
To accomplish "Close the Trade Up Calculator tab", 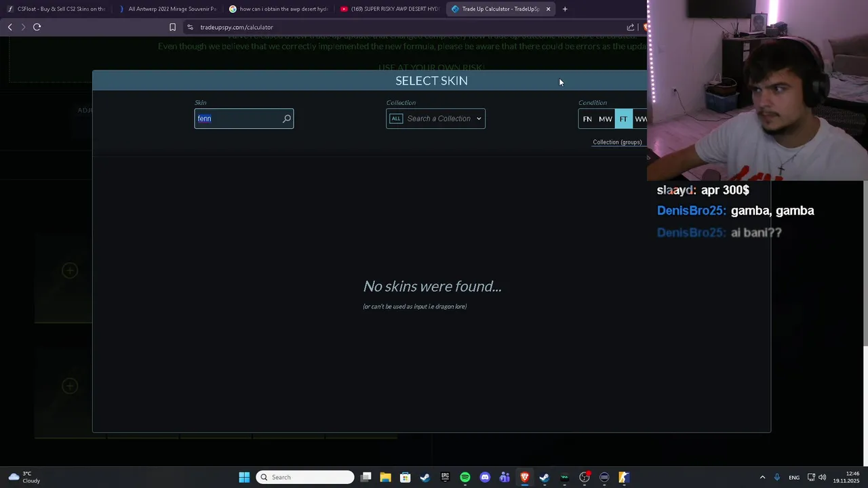I will pyautogui.click(x=548, y=9).
